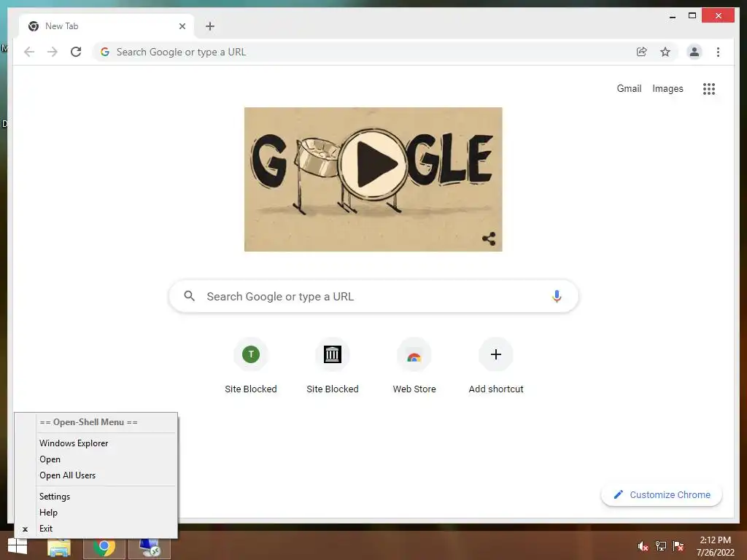Click the muted volume tray icon
Viewport: 747px width, 560px height.
click(x=643, y=546)
